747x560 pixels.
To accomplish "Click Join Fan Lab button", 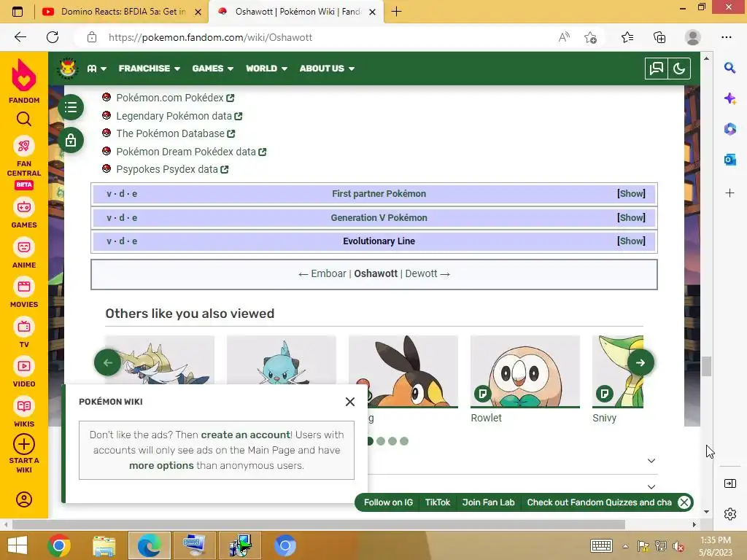I will pos(488,502).
